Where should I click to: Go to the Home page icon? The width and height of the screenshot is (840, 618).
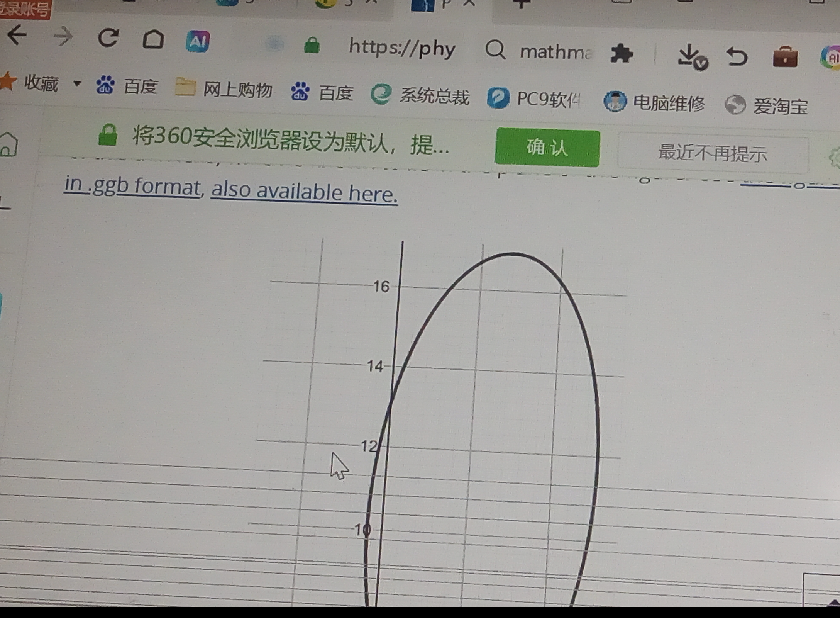(x=153, y=39)
